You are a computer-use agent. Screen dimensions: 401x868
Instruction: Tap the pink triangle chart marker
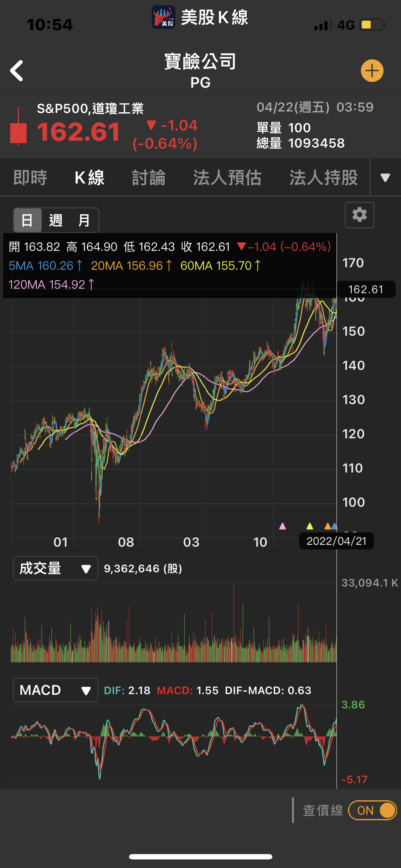click(282, 526)
